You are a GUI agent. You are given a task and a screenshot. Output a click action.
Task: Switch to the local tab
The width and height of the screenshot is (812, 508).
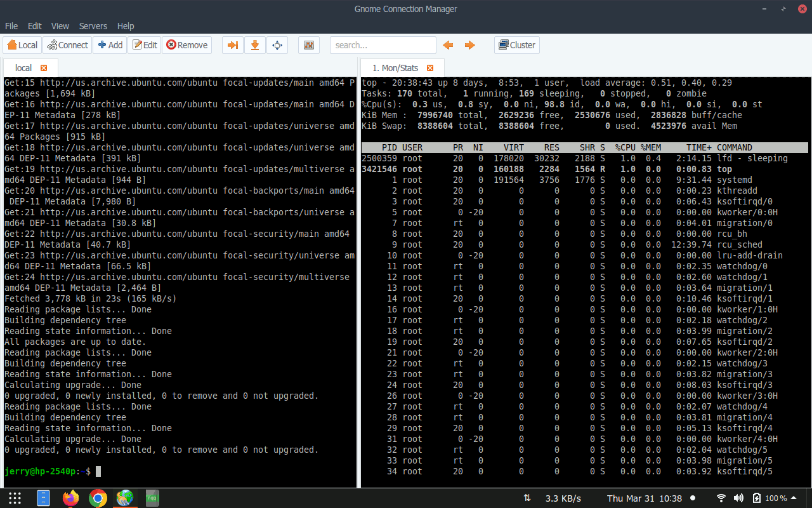click(23, 68)
